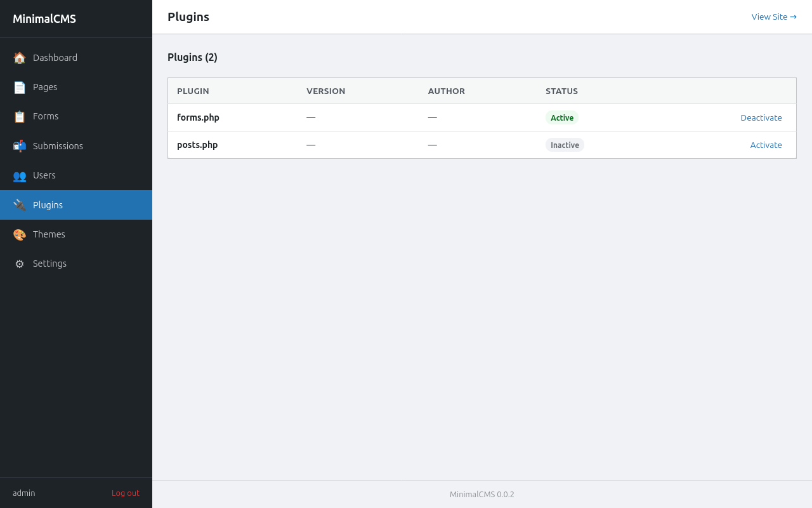The image size is (812, 508).
Task: Click the Pages document icon
Action: click(x=20, y=87)
